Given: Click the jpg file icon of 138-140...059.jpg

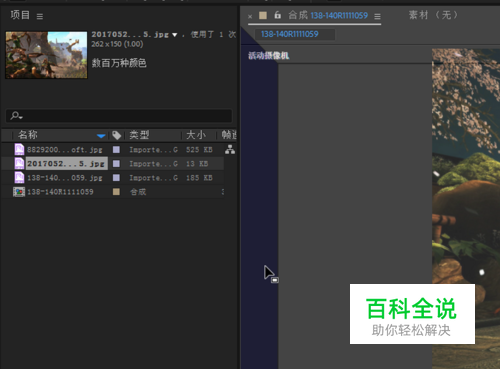Looking at the screenshot, I should point(19,177).
